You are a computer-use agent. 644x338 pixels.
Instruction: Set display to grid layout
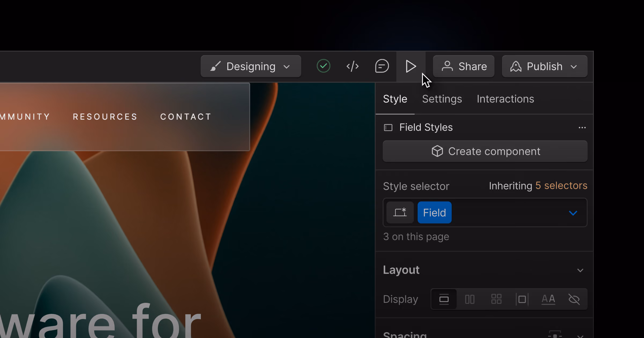(x=496, y=299)
